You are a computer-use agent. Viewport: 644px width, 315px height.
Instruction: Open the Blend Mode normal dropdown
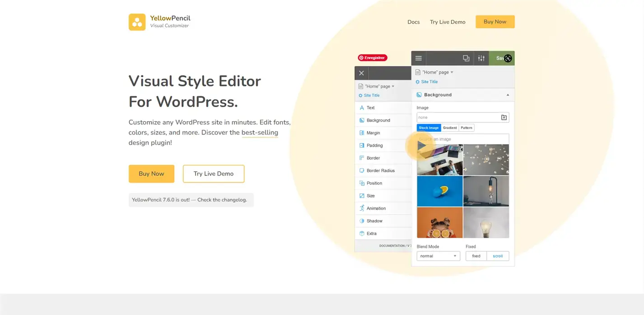coord(438,256)
